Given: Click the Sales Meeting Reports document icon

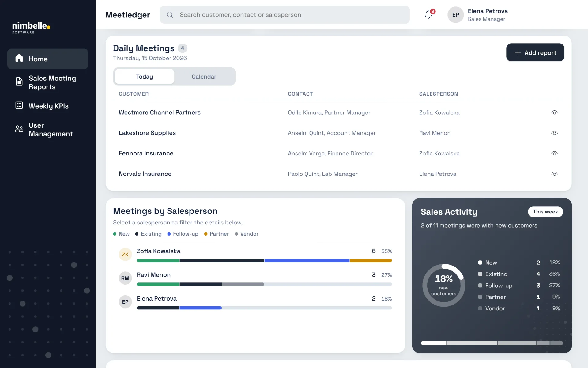Looking at the screenshot, I should pyautogui.click(x=19, y=82).
